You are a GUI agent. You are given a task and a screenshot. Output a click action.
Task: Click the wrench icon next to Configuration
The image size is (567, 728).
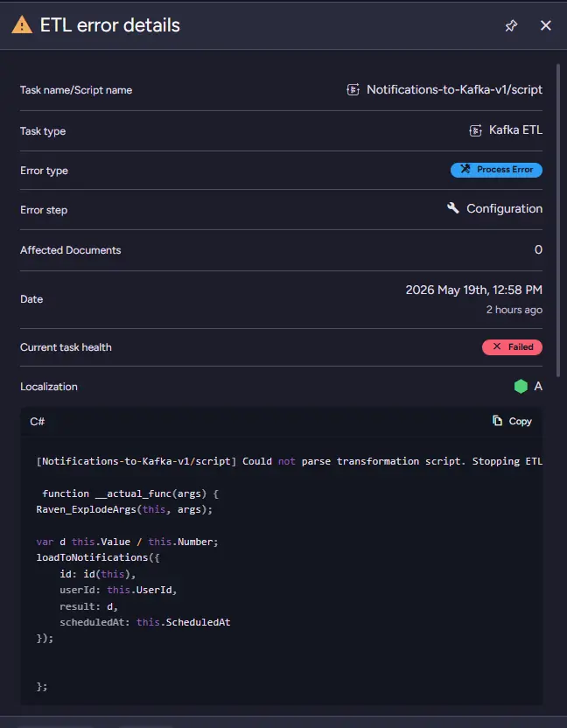click(x=452, y=207)
